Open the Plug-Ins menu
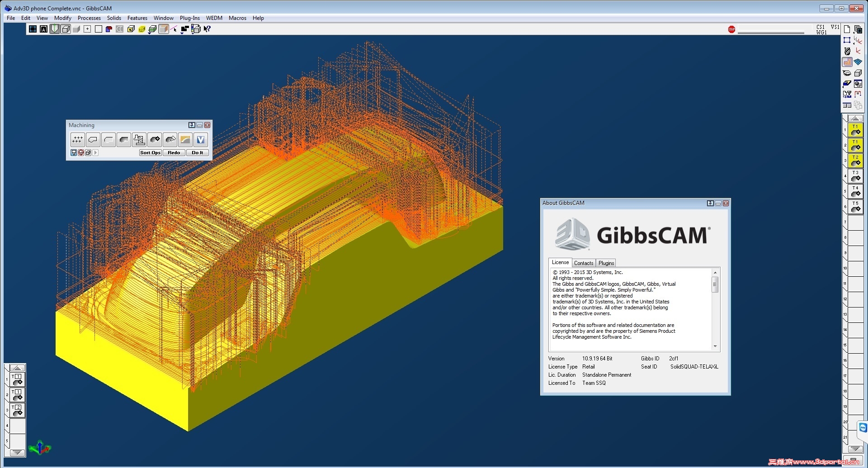Image resolution: width=868 pixels, height=468 pixels. coord(190,18)
